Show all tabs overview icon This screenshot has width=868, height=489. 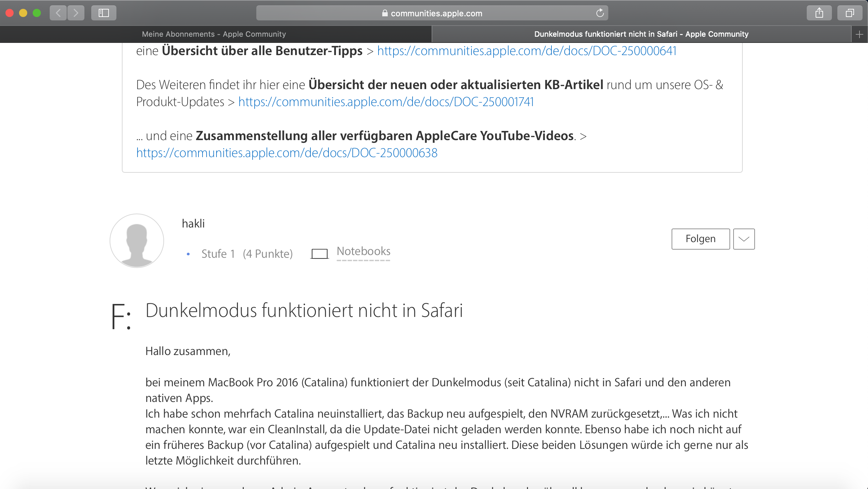[x=850, y=13]
